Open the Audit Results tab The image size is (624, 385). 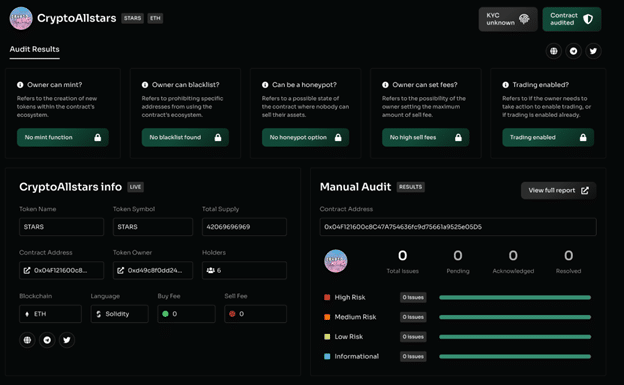pyautogui.click(x=35, y=49)
